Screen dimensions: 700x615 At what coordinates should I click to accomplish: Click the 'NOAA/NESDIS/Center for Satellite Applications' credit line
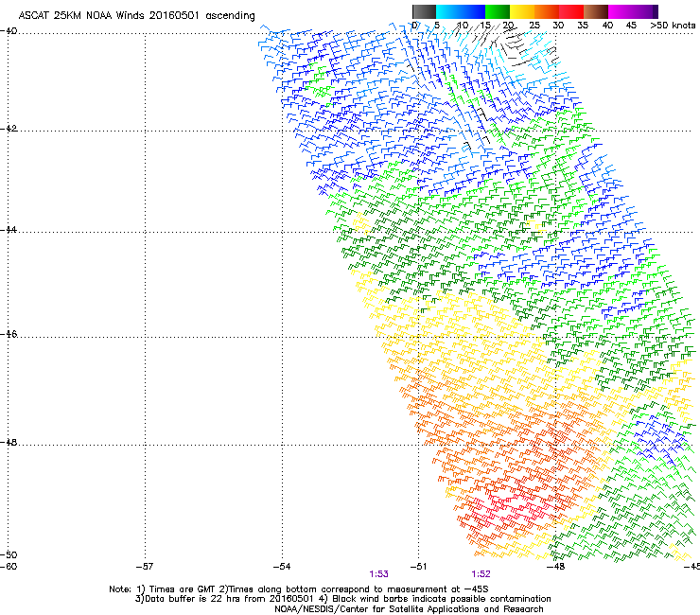pos(409,609)
